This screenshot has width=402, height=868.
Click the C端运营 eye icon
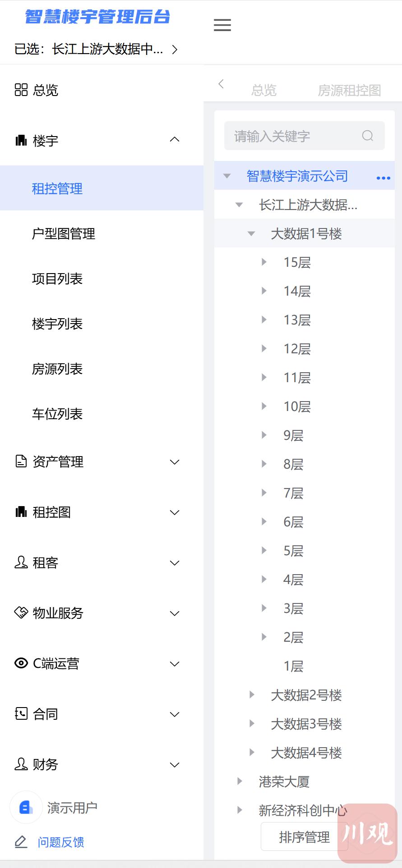click(21, 663)
